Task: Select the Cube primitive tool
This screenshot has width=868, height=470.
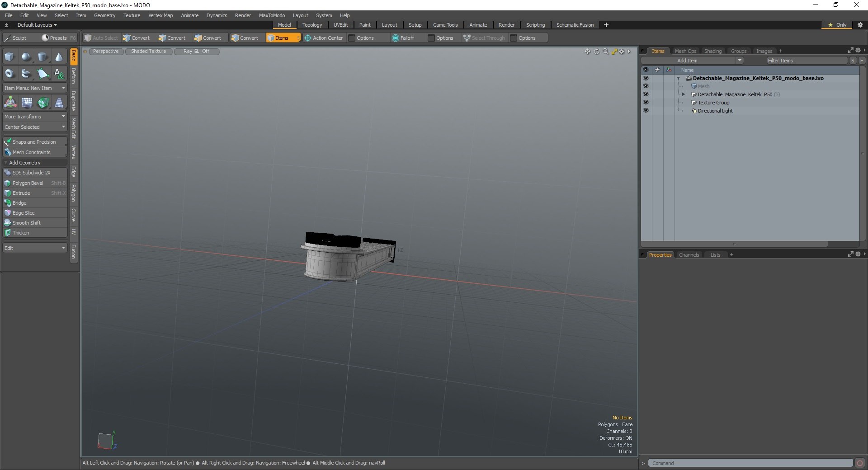Action: [x=9, y=57]
